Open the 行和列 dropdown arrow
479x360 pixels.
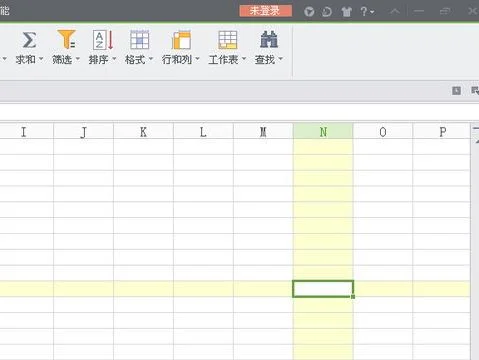point(197,59)
